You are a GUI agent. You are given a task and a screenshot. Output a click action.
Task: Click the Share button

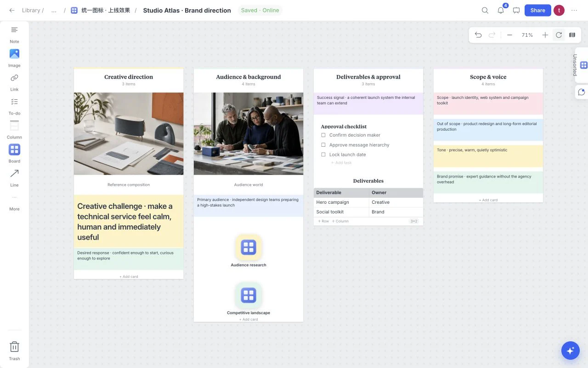coord(537,10)
